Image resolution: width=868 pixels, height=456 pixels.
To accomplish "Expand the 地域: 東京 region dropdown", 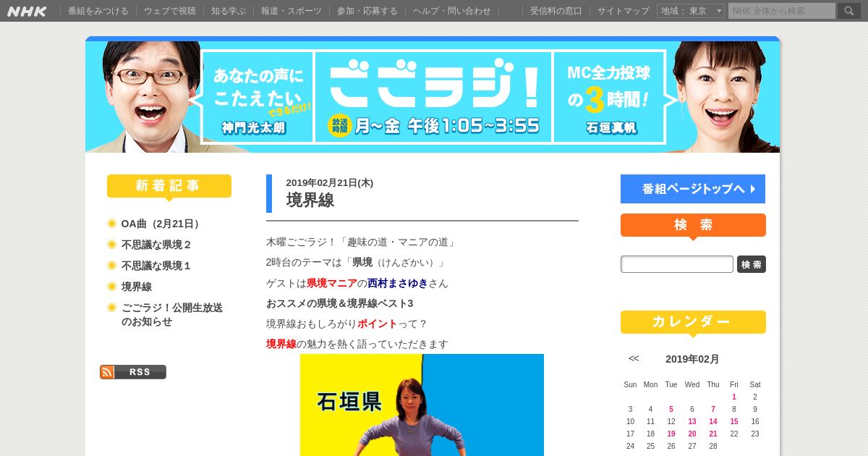I will pyautogui.click(x=691, y=11).
